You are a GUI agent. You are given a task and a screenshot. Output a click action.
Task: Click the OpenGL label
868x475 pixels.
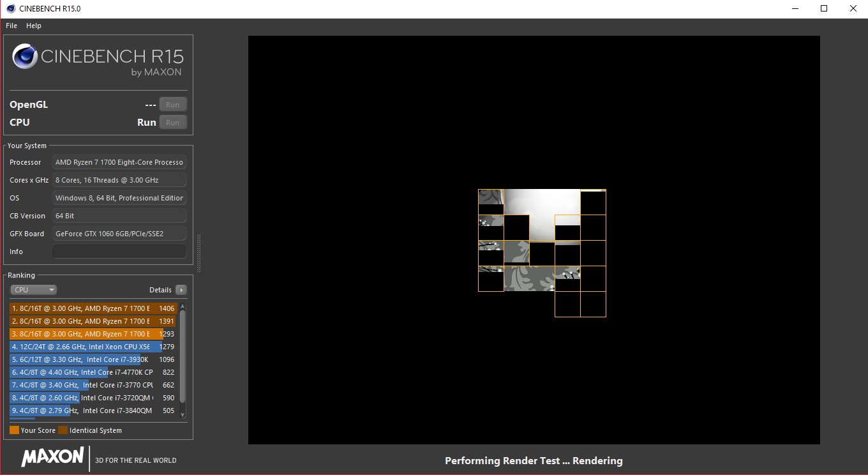29,105
